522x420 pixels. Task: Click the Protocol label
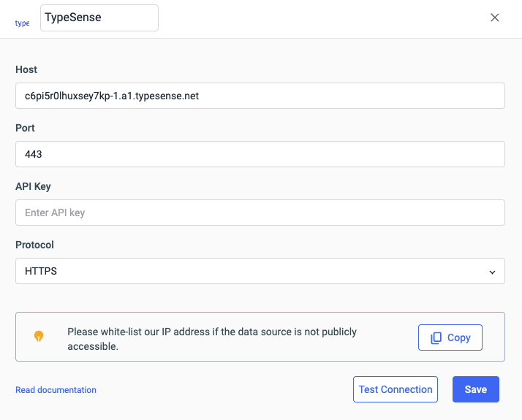[34, 245]
